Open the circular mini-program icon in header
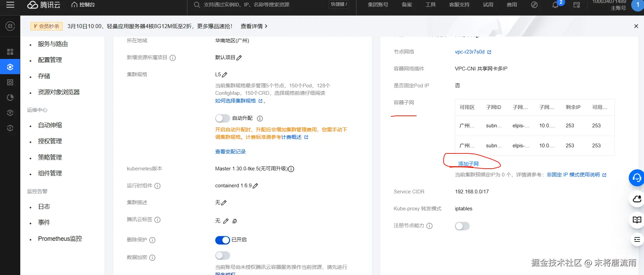The image size is (644, 275). [x=534, y=5]
